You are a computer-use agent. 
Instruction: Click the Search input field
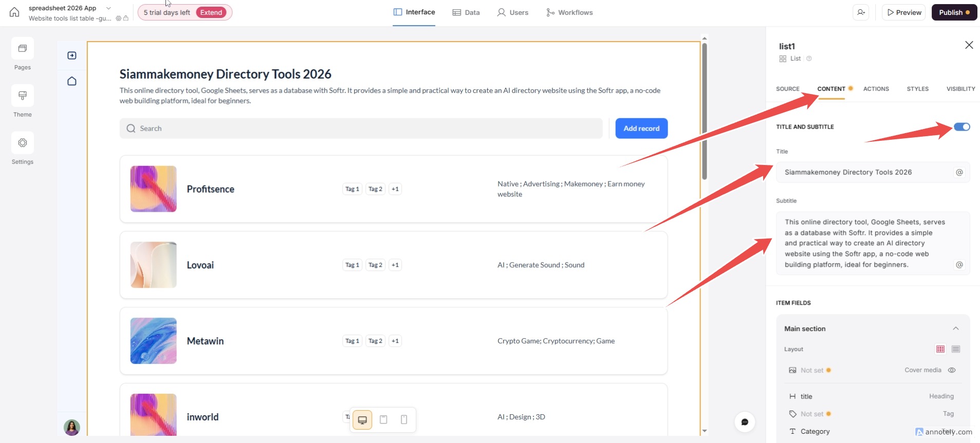click(361, 128)
